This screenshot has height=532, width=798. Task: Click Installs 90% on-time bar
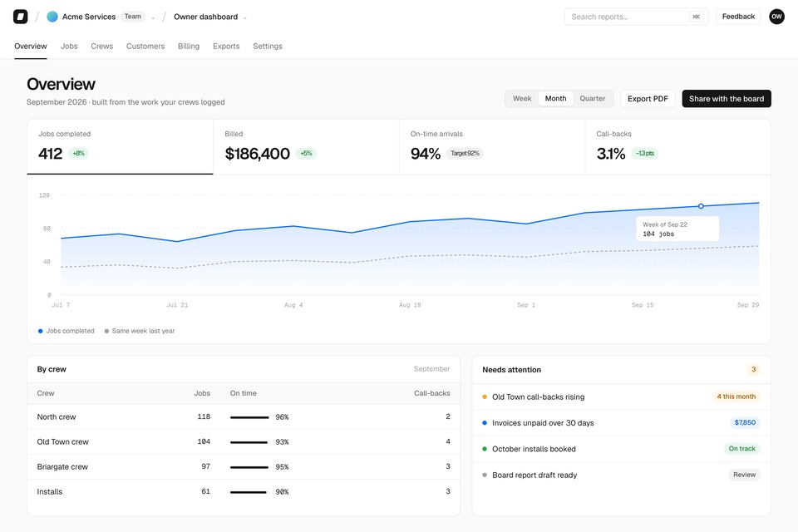[x=249, y=492]
